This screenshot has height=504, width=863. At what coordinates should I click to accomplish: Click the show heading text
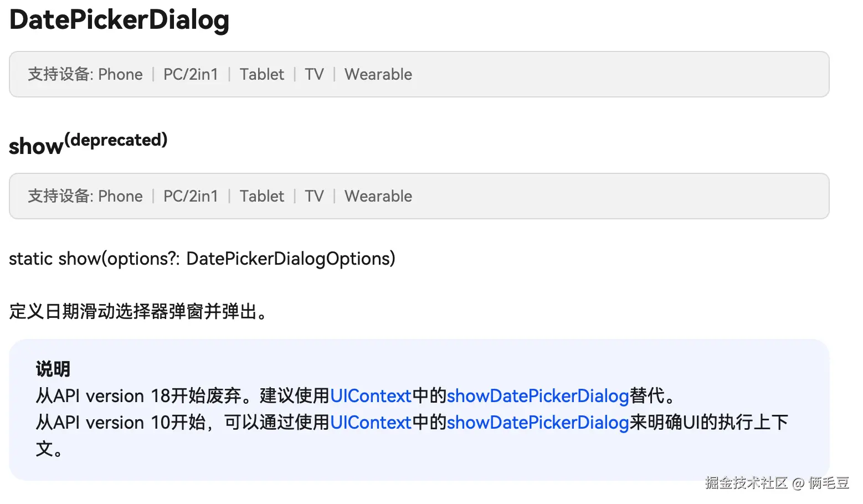click(x=35, y=146)
